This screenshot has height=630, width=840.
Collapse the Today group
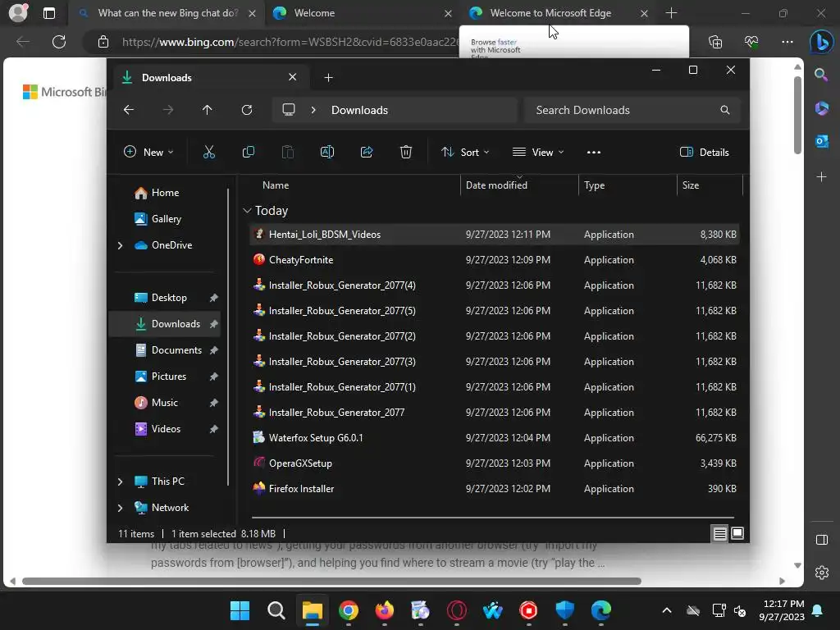[247, 211]
